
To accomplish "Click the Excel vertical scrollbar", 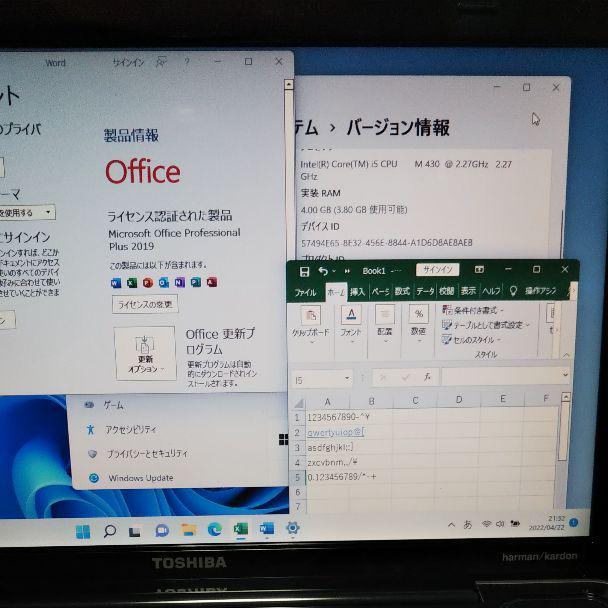I will 565,429.
